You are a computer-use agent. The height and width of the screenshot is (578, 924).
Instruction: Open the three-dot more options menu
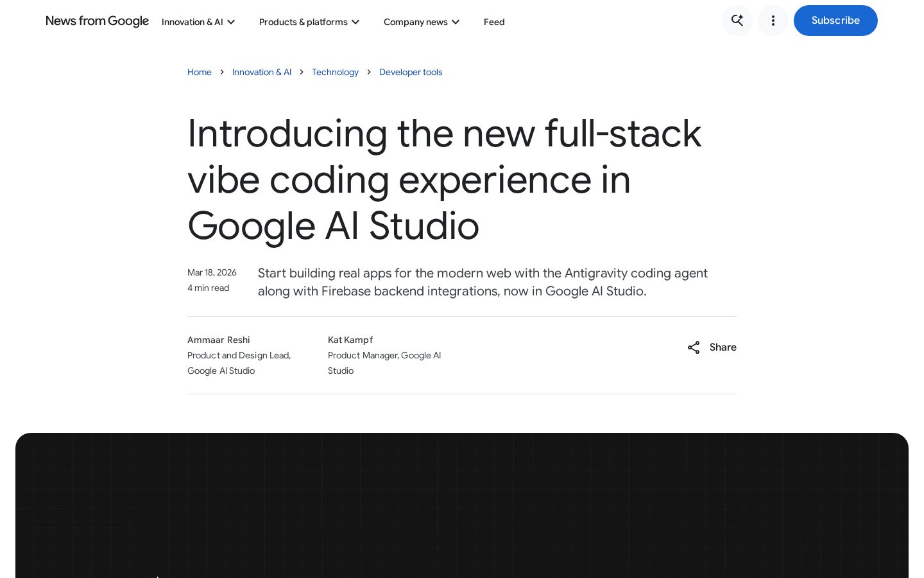[x=773, y=21]
